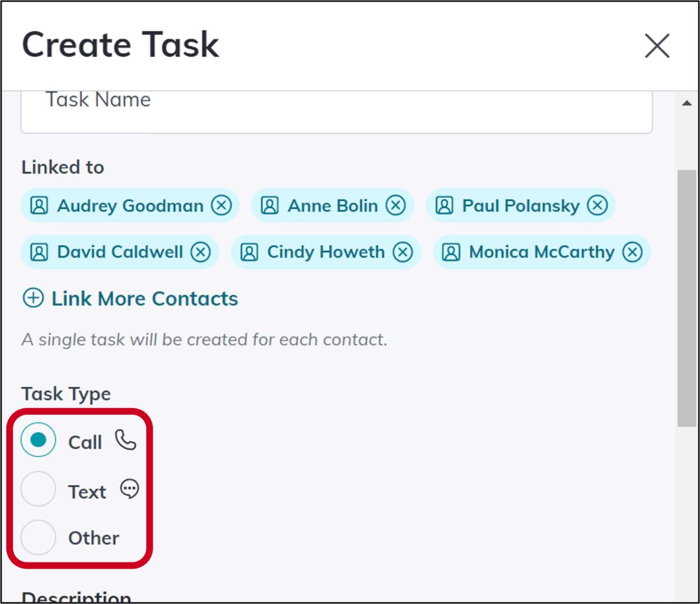This screenshot has width=700, height=604.
Task: Click the vertical scrollbar thumb
Action: coord(687,298)
